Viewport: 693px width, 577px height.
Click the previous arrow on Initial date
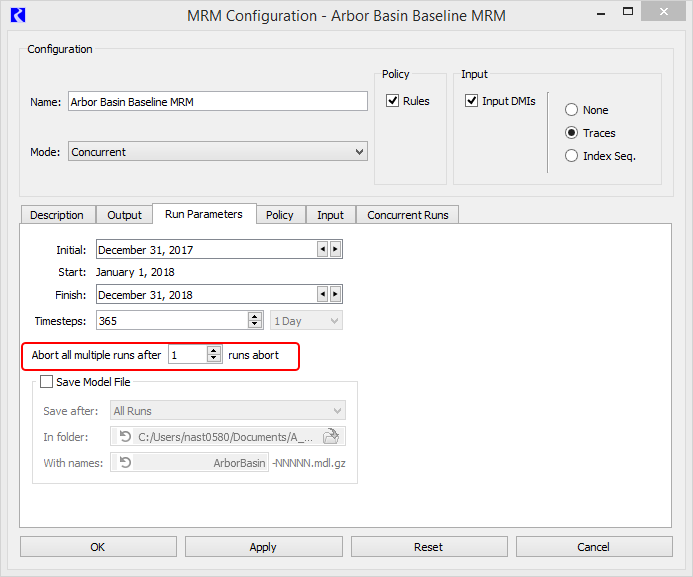[x=322, y=249]
